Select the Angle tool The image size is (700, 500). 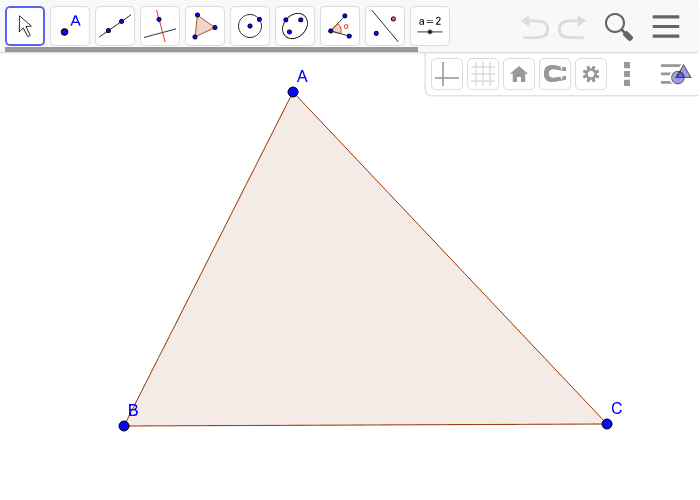(x=340, y=26)
